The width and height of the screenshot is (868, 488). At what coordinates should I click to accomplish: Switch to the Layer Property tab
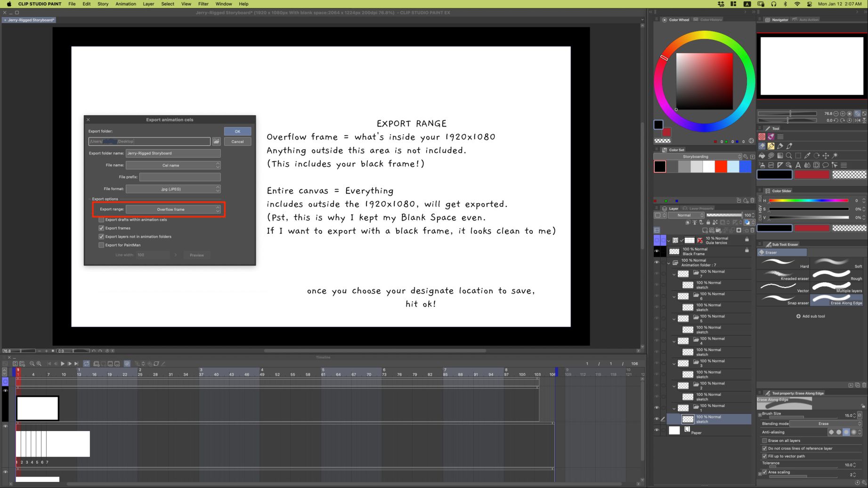[x=700, y=208]
